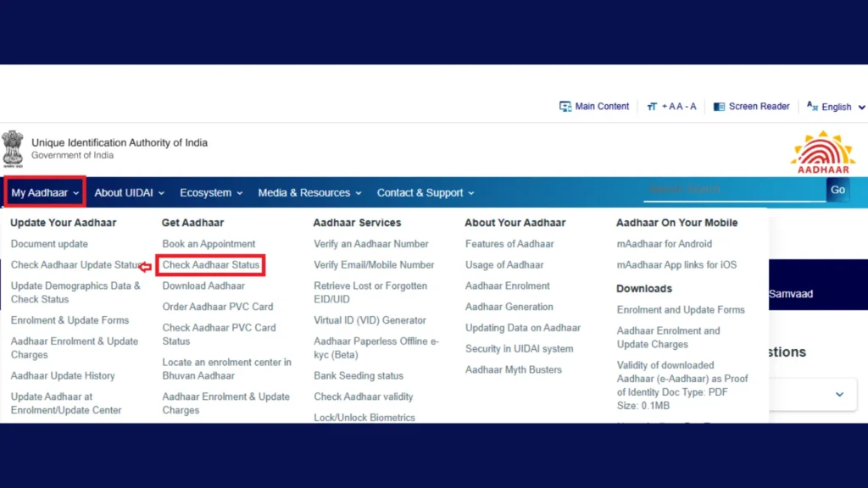
Task: Expand the FAQ chevron at right
Action: pyautogui.click(x=840, y=395)
